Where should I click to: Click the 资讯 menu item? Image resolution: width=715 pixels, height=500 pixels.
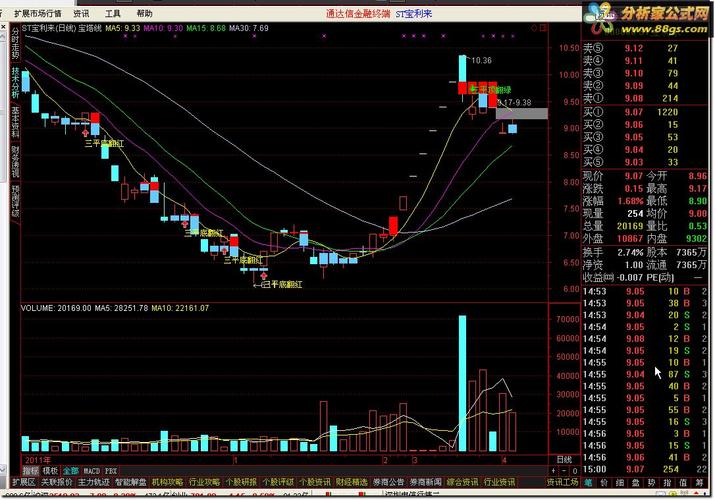(x=81, y=14)
